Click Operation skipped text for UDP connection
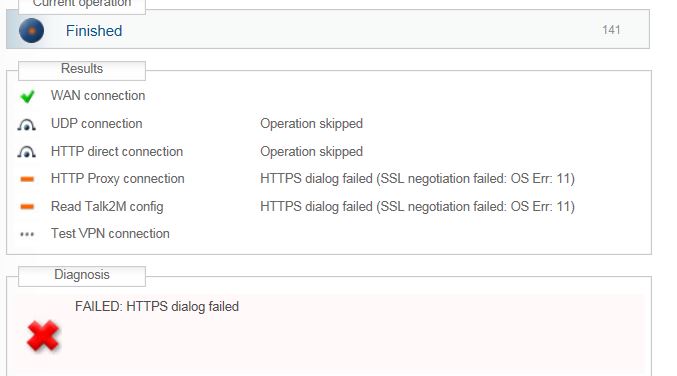 point(311,124)
